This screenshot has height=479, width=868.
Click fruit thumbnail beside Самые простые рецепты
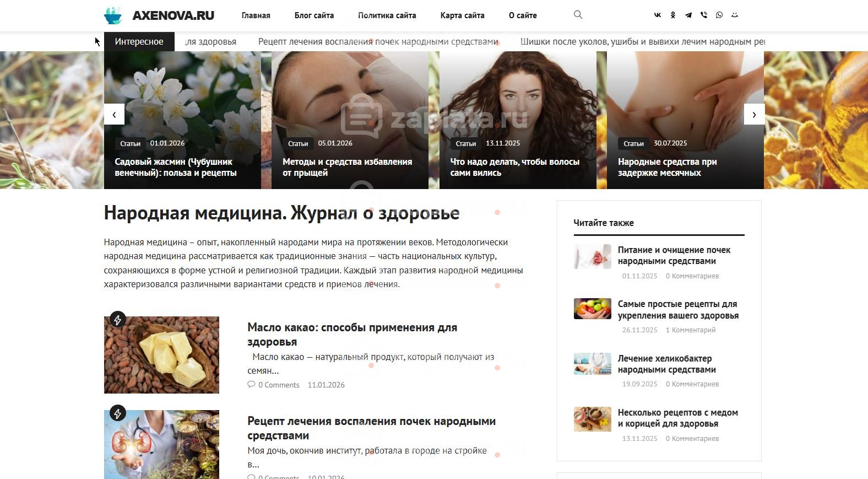(x=593, y=309)
